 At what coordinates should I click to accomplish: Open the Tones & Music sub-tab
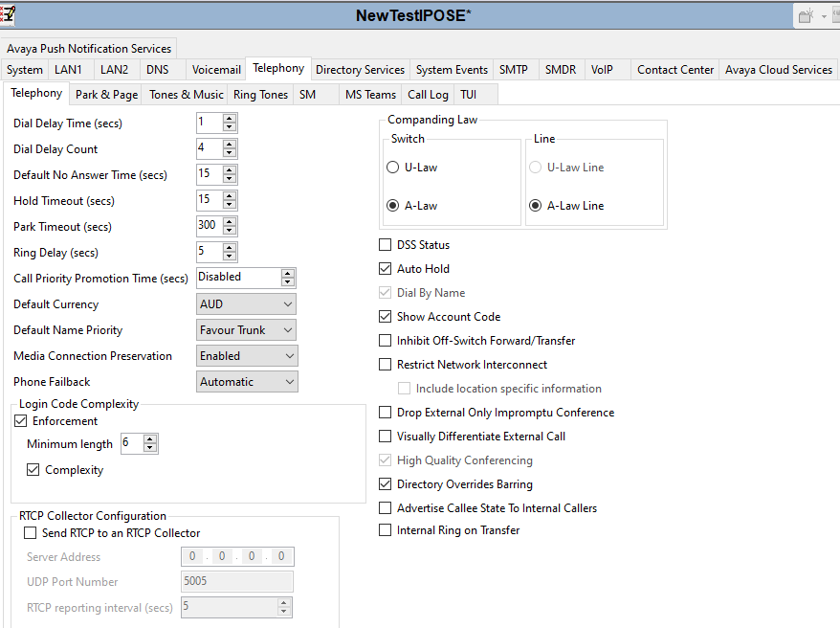point(186,95)
